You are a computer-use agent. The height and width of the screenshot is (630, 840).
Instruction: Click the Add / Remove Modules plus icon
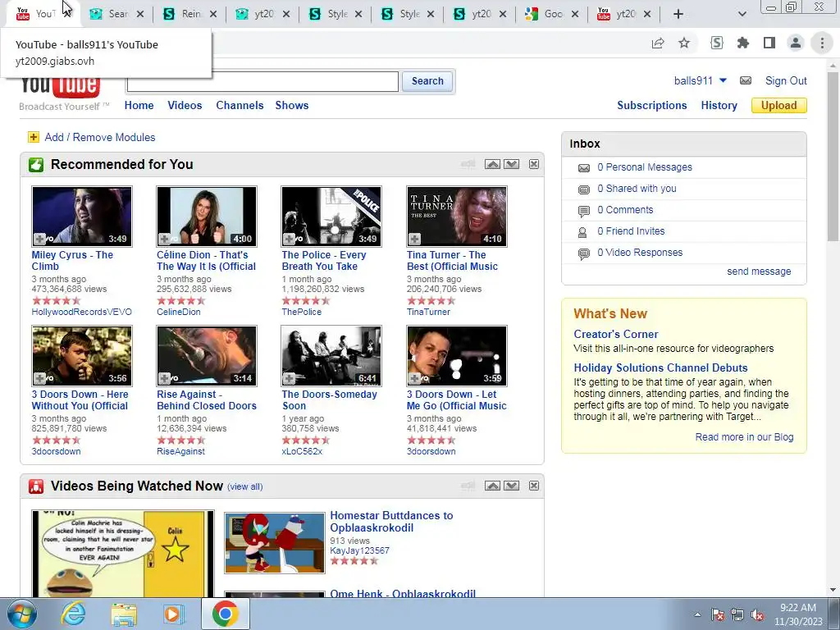(x=33, y=137)
